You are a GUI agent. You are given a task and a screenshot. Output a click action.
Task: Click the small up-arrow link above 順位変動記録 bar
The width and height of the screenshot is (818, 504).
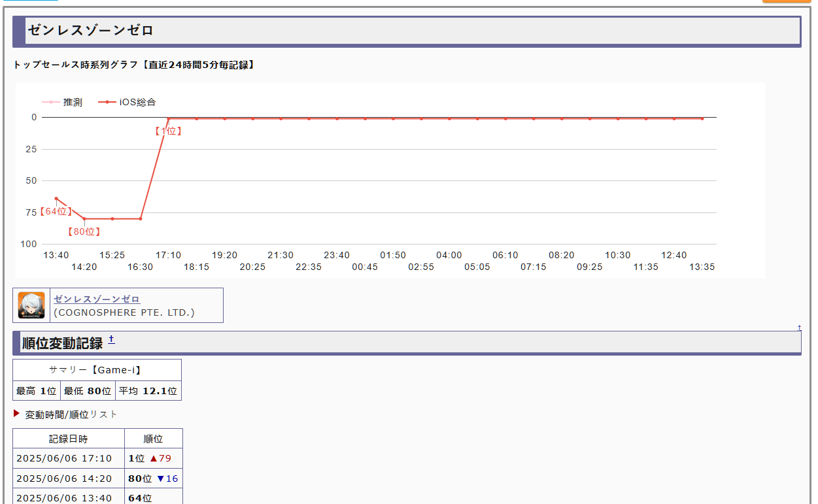coord(800,328)
